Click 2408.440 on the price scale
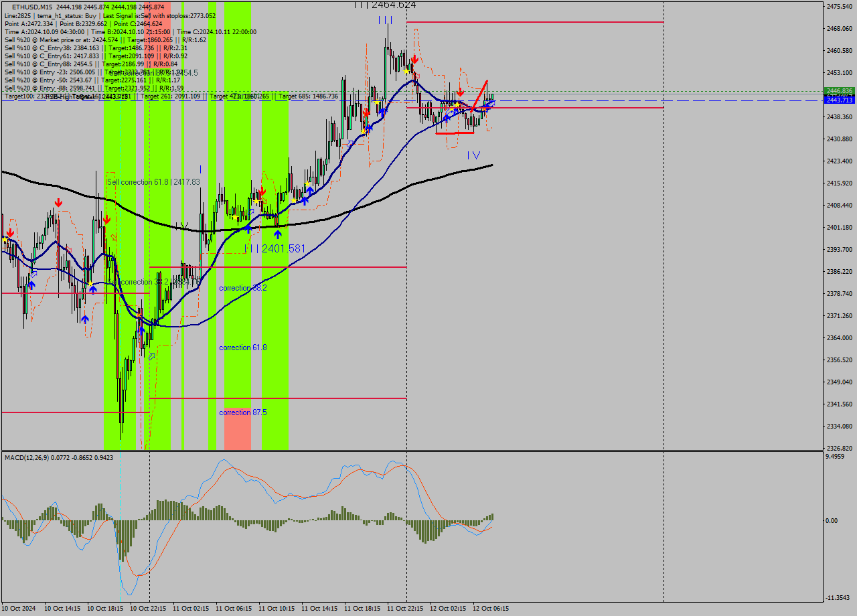The image size is (857, 616). [840, 205]
